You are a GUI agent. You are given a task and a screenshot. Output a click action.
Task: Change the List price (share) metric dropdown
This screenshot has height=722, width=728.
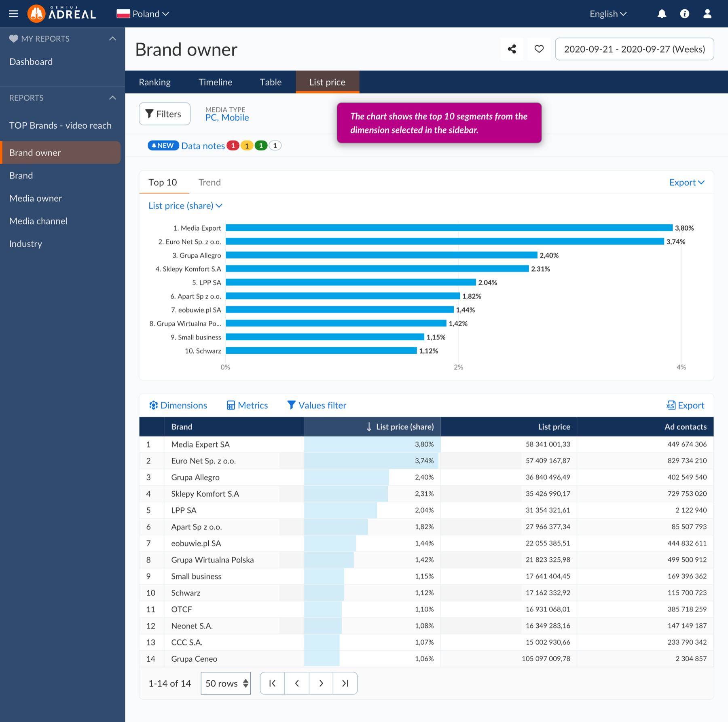[186, 206]
